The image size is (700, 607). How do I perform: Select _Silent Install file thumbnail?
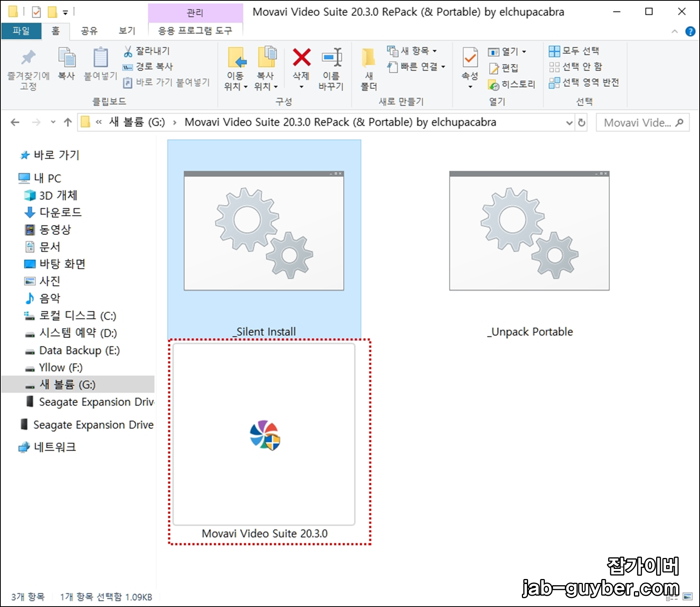264,239
